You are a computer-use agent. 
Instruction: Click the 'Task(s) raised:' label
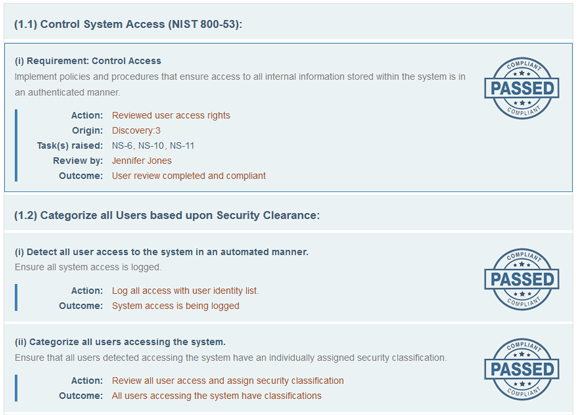click(70, 146)
